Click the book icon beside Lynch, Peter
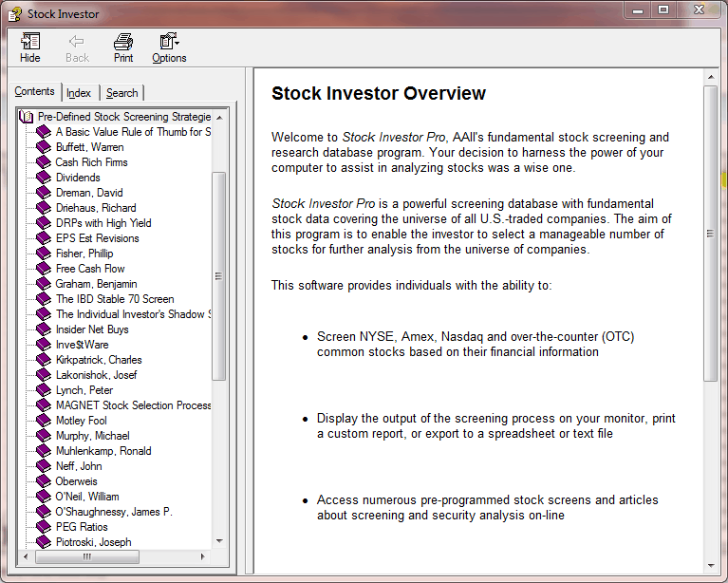Screen dimensions: 728x583 coord(43,390)
